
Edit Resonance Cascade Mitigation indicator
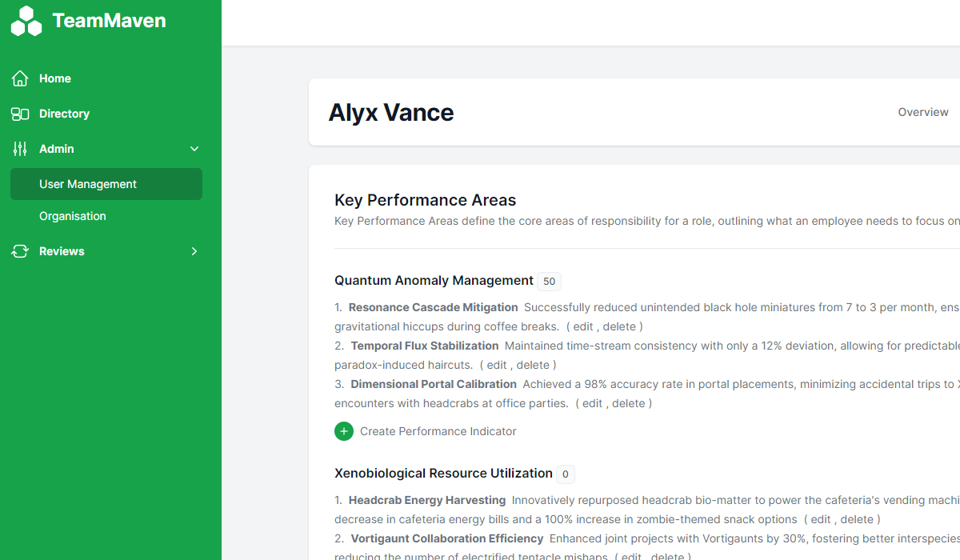point(585,326)
